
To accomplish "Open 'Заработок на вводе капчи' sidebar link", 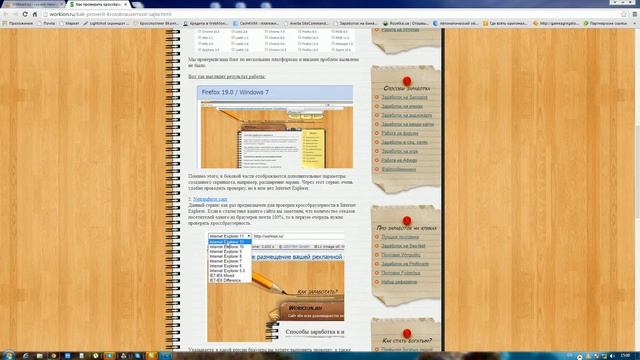I will [407, 124].
